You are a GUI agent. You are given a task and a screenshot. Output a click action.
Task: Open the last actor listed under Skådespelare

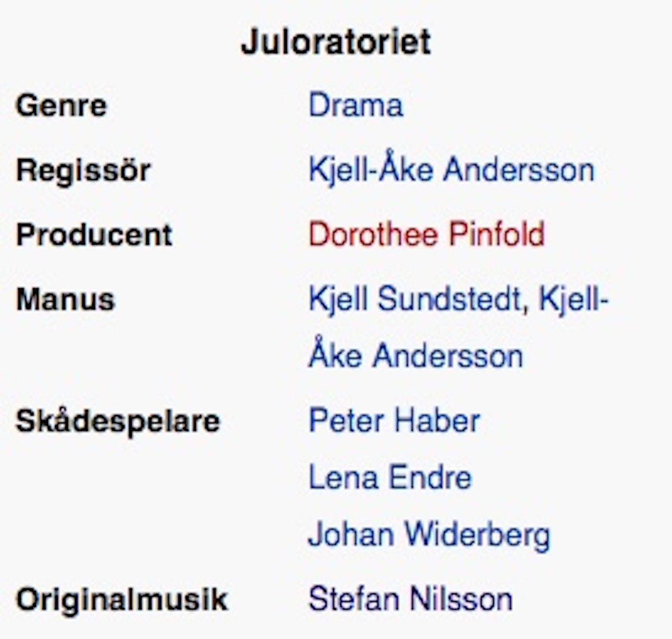(x=429, y=534)
